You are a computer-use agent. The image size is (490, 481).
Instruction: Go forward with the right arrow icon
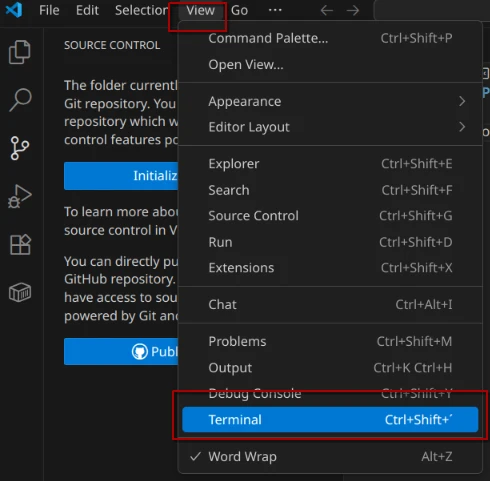click(x=353, y=10)
